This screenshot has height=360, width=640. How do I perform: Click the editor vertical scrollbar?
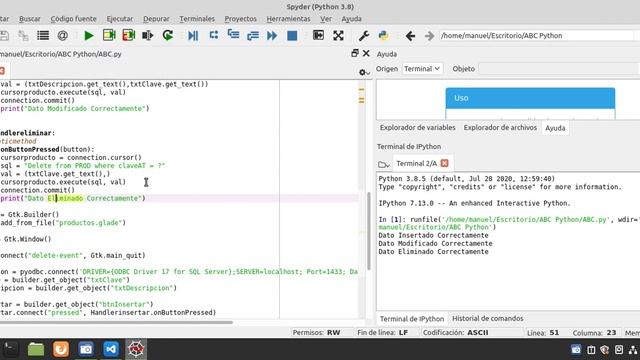(x=369, y=231)
